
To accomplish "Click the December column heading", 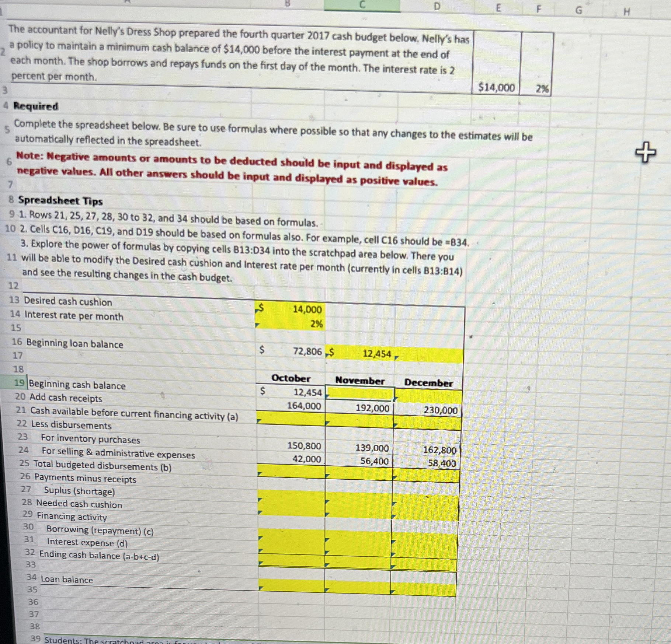I will pyautogui.click(x=428, y=383).
